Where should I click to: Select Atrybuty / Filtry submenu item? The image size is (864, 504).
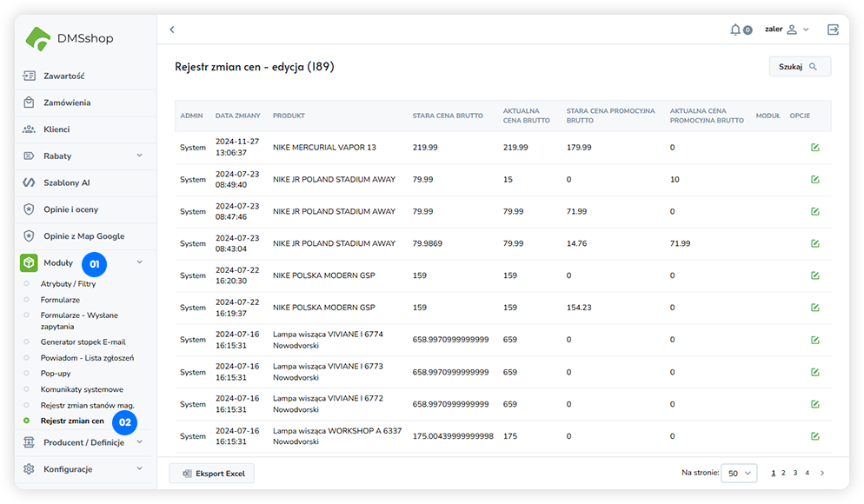pos(68,284)
